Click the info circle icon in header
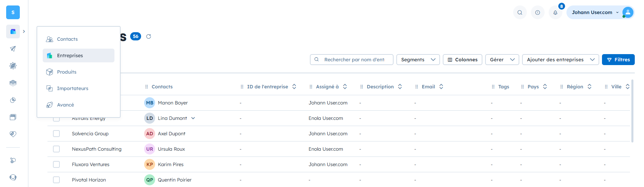Screen dimensions: 644x187 [537, 13]
